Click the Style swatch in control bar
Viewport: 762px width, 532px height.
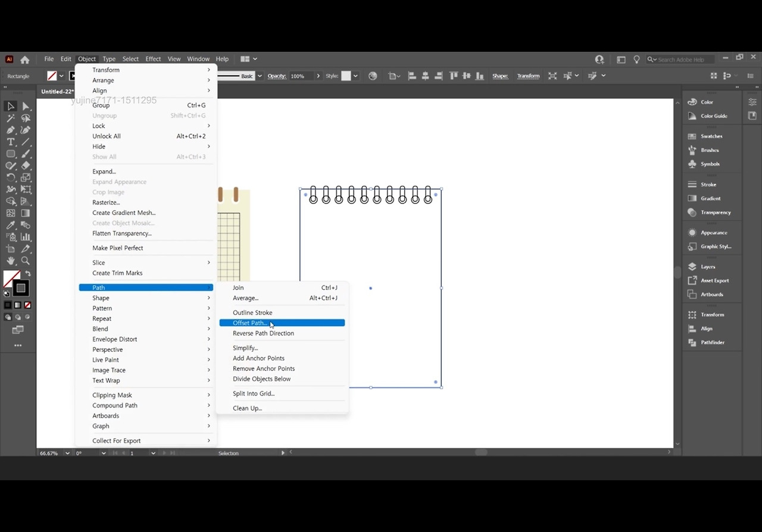(346, 76)
